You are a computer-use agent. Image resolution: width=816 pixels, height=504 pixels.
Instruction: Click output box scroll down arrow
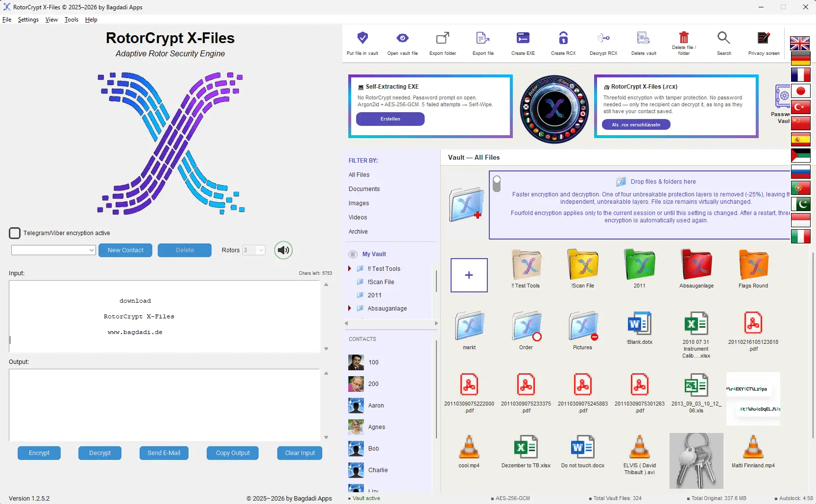(326, 437)
